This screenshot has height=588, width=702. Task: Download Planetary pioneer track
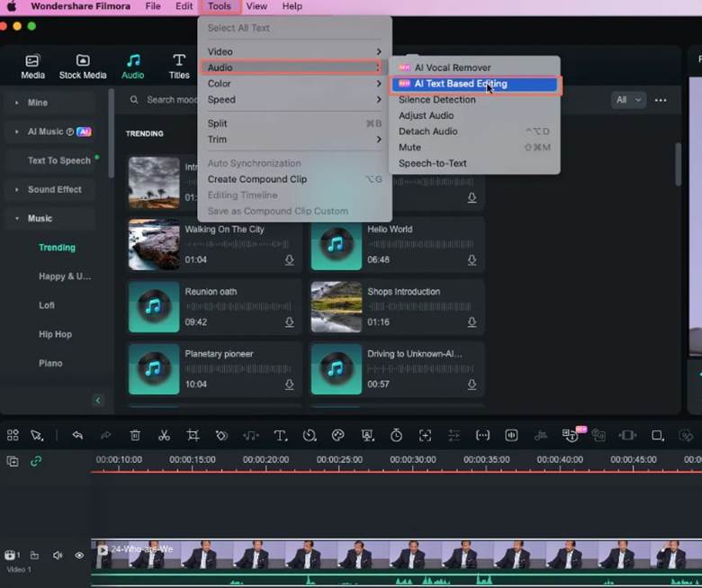coord(289,384)
